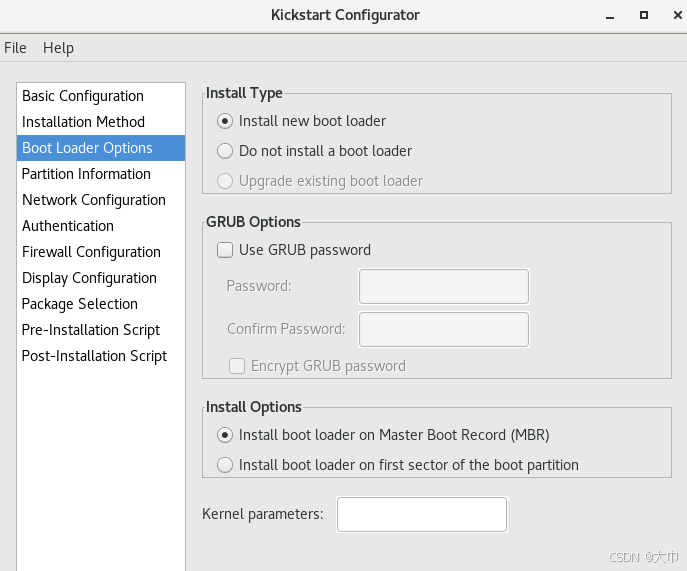
Task: Show Firewall Configuration settings
Action: tap(101, 252)
